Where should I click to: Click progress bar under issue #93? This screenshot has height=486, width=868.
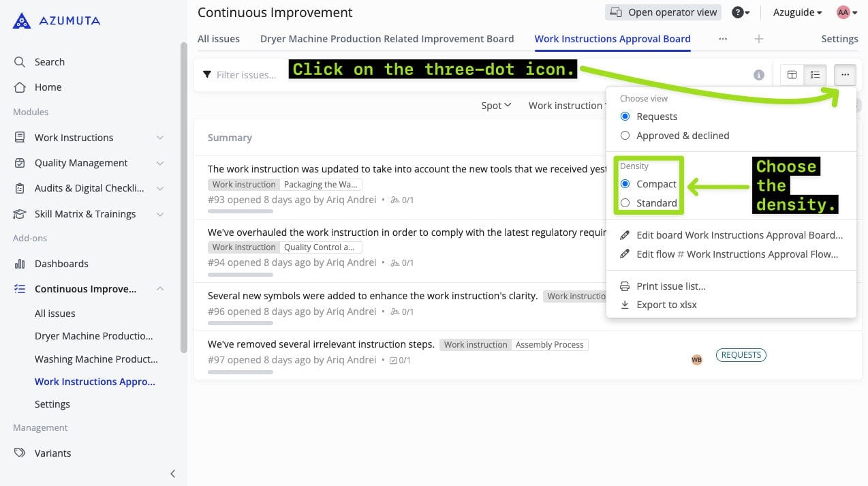pos(240,212)
